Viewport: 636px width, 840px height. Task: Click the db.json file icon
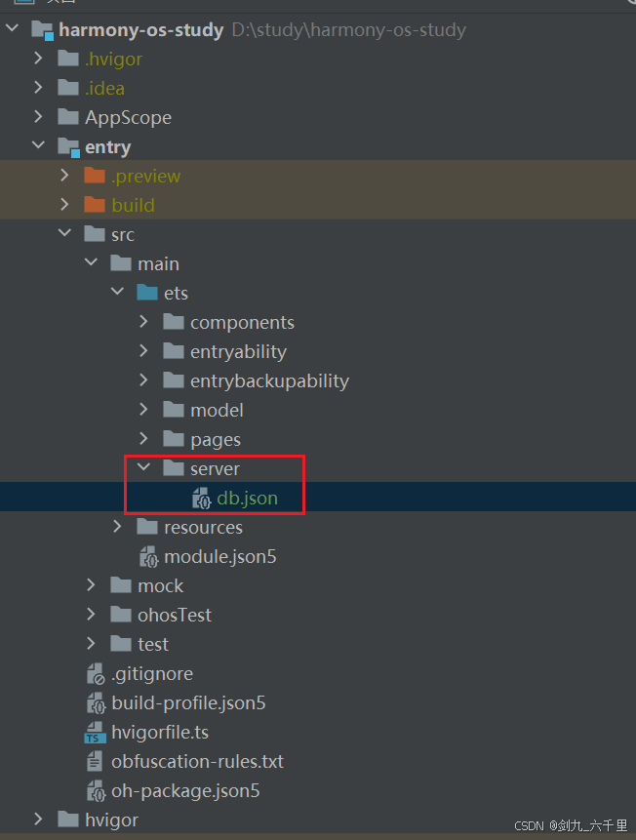click(202, 498)
